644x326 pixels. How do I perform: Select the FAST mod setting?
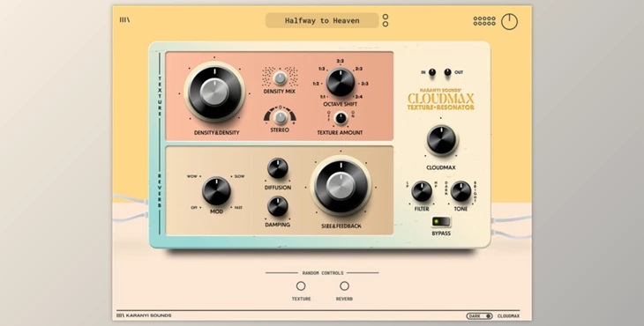(x=237, y=208)
